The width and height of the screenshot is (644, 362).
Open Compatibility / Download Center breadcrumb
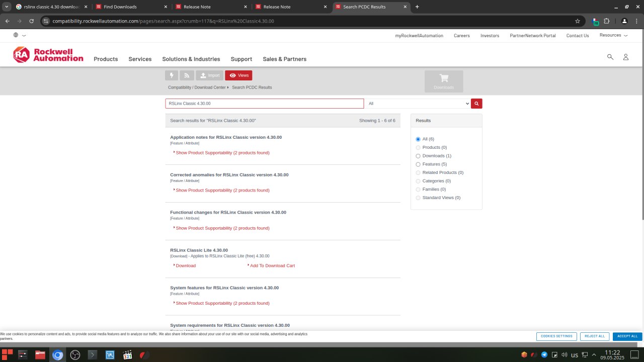(197, 87)
